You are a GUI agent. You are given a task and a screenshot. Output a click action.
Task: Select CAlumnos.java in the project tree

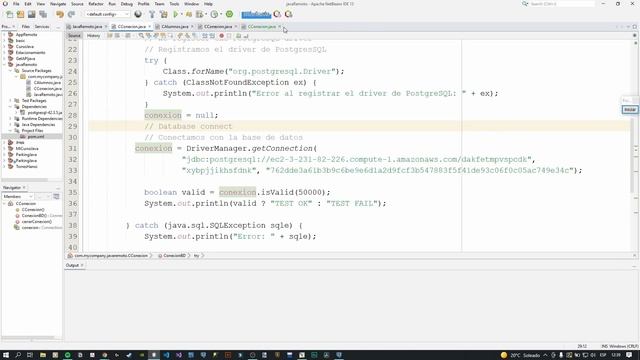(47, 82)
